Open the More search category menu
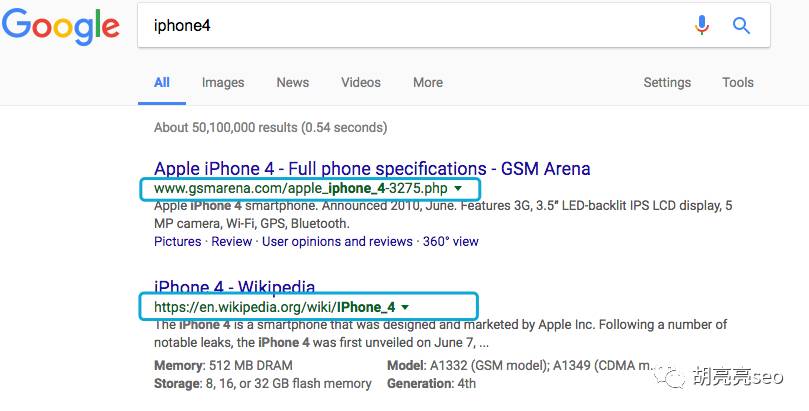 tap(428, 83)
